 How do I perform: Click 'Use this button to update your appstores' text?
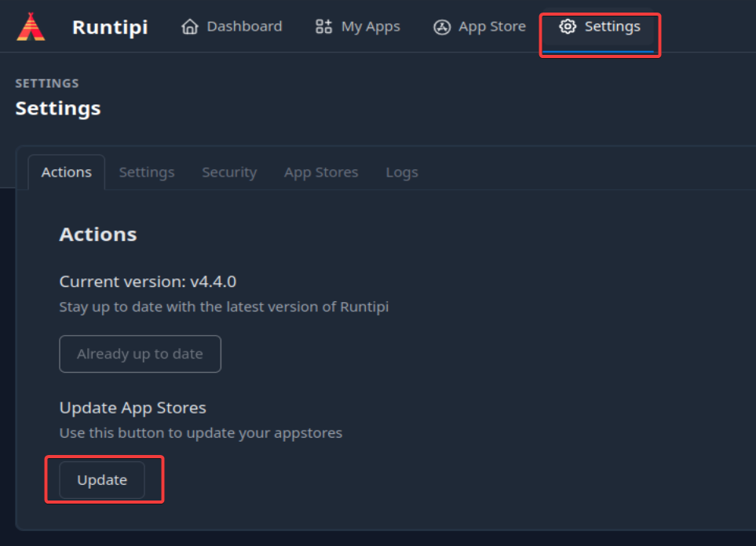coord(201,433)
